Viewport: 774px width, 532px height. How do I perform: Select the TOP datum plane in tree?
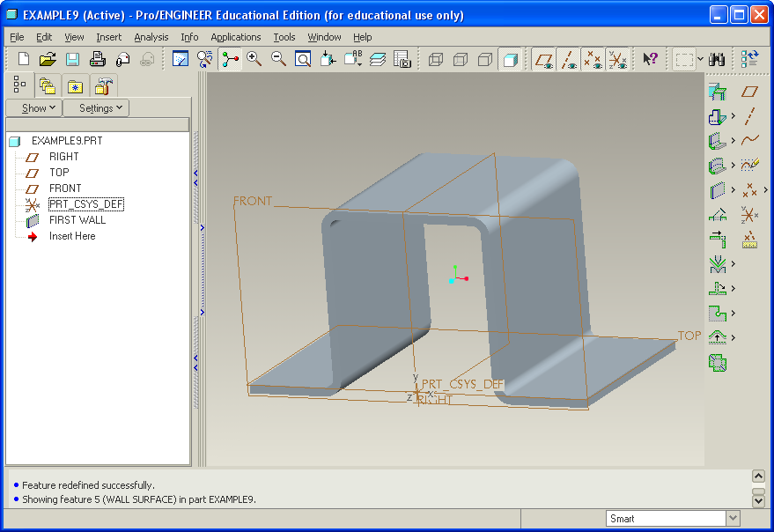59,173
